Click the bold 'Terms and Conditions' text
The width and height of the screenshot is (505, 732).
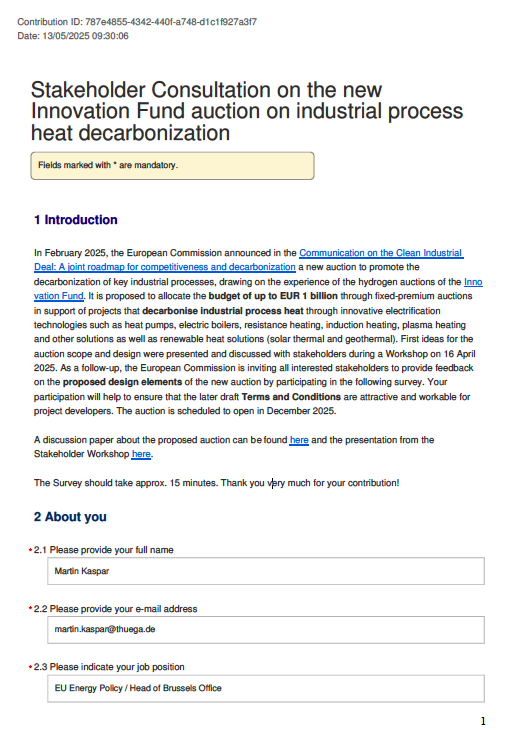291,397
